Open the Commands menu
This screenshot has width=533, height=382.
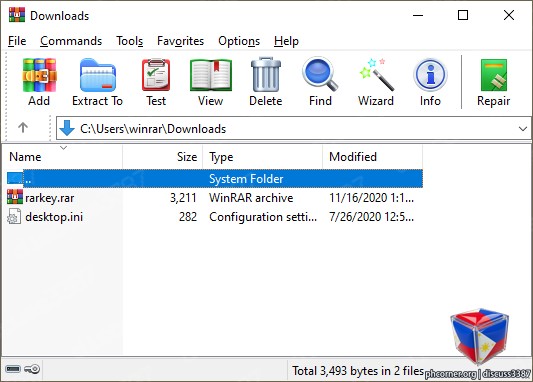coord(71,41)
